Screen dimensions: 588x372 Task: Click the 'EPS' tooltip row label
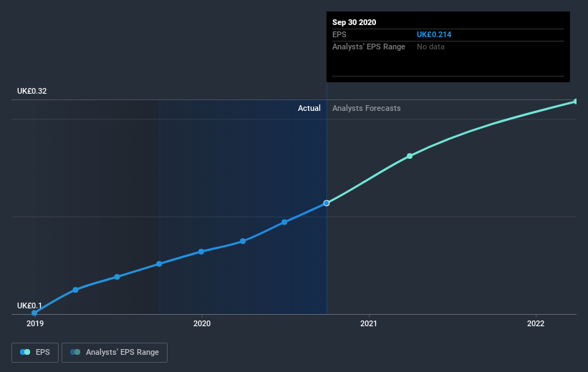click(339, 34)
